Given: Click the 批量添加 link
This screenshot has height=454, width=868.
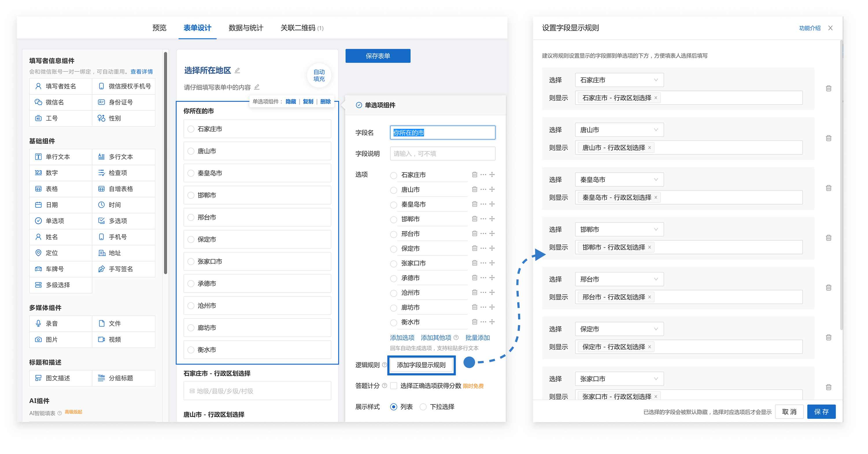Looking at the screenshot, I should point(477,338).
